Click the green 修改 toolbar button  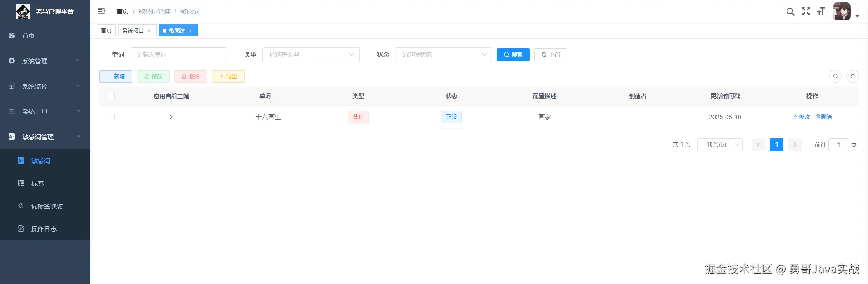pyautogui.click(x=153, y=76)
